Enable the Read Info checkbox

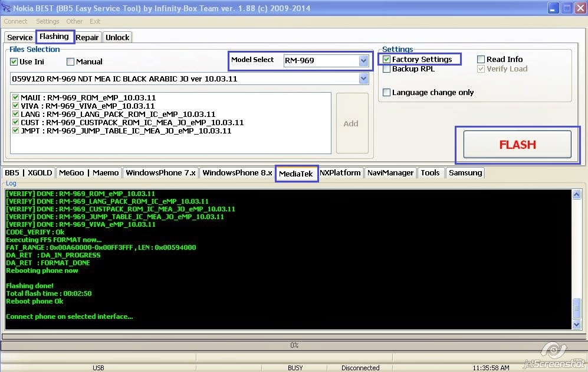point(481,59)
